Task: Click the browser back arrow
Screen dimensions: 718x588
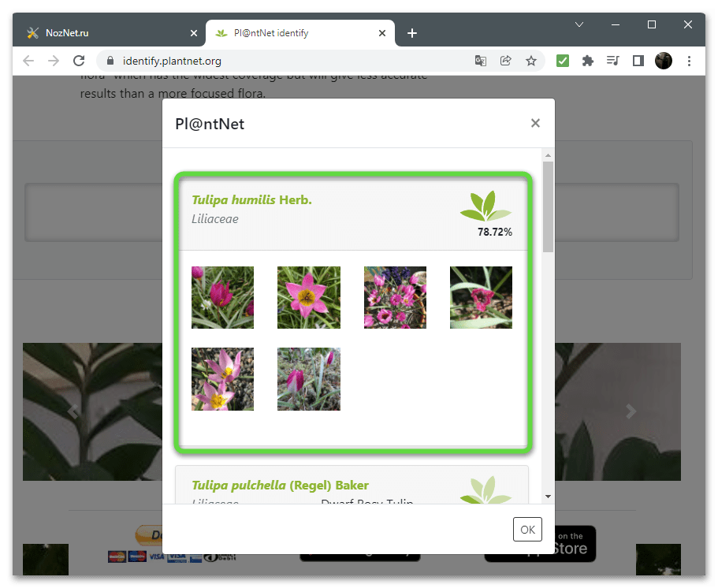Action: 28,61
